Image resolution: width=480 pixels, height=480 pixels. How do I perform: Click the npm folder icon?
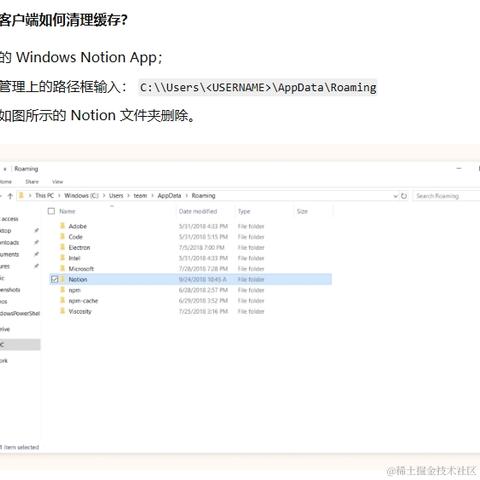coord(62,290)
